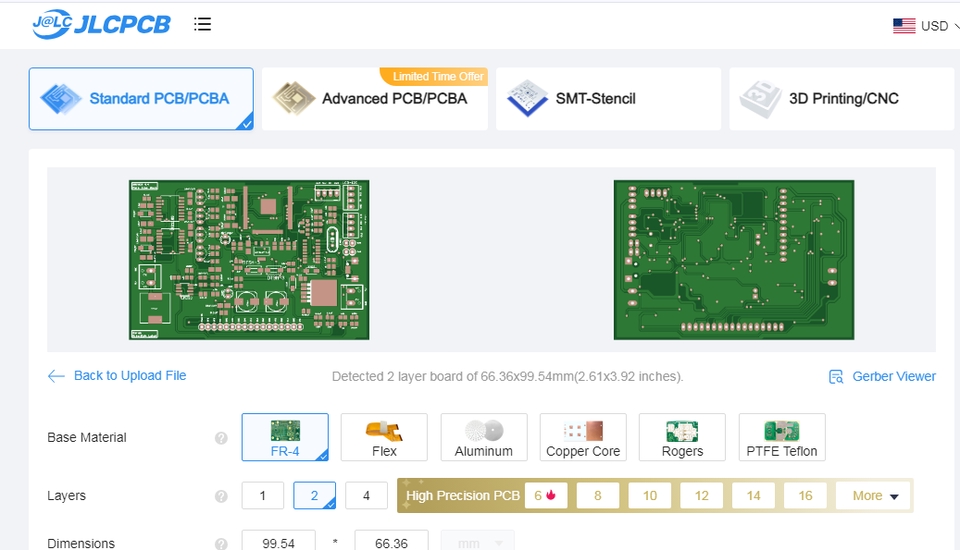Choose 8 layers high precision option
The height and width of the screenshot is (550, 960).
[x=598, y=495]
